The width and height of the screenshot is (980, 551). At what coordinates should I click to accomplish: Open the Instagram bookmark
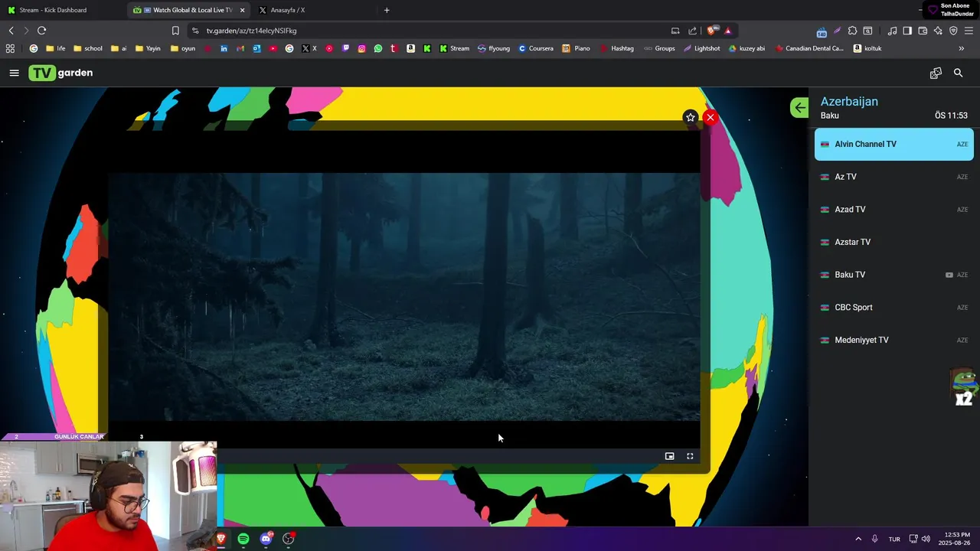coord(362,48)
